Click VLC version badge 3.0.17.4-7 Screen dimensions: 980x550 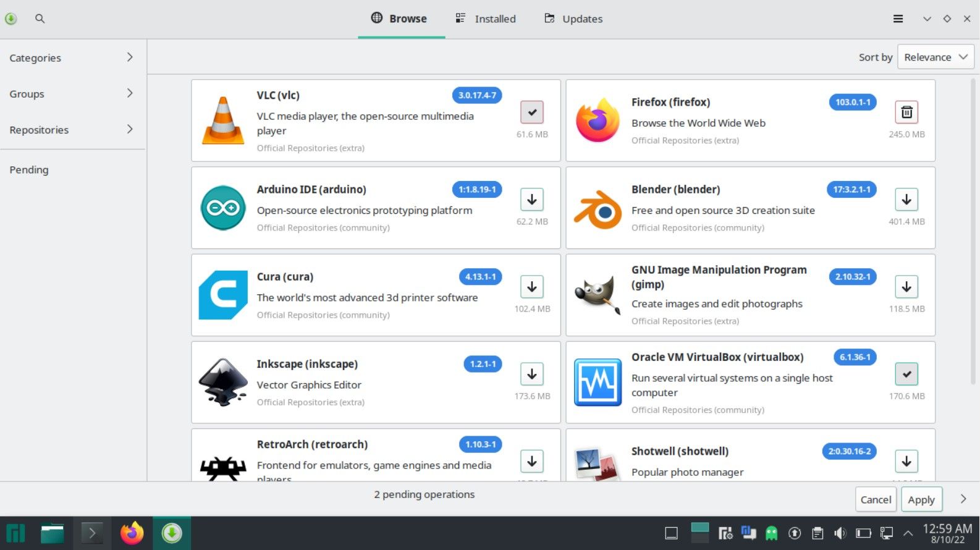coord(477,95)
